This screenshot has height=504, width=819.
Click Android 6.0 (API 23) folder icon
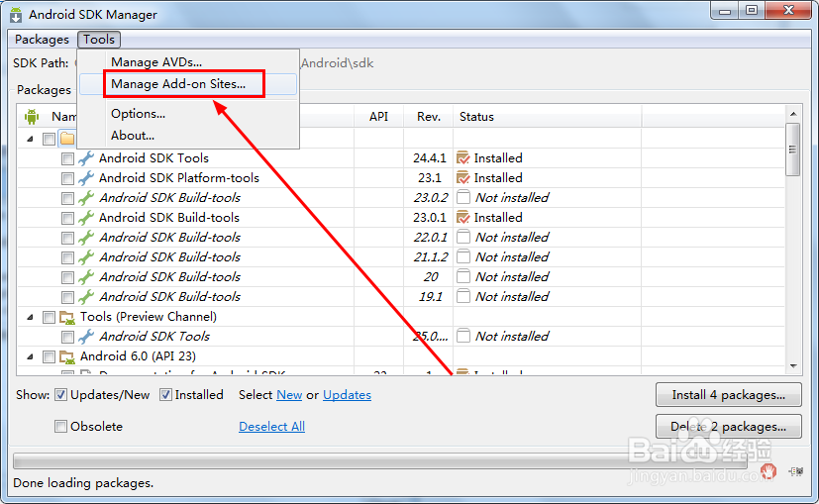[x=67, y=357]
